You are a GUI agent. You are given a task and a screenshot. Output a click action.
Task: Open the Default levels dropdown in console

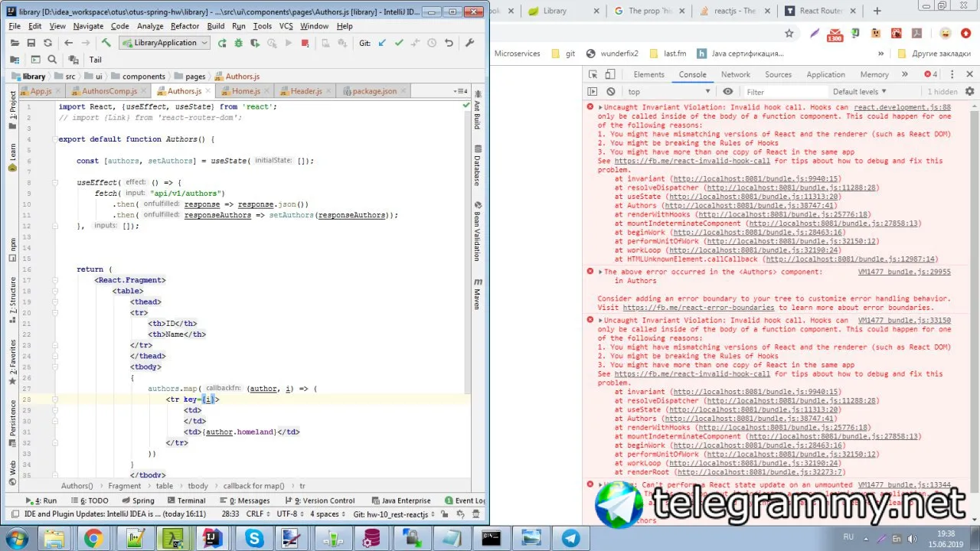pos(859,92)
